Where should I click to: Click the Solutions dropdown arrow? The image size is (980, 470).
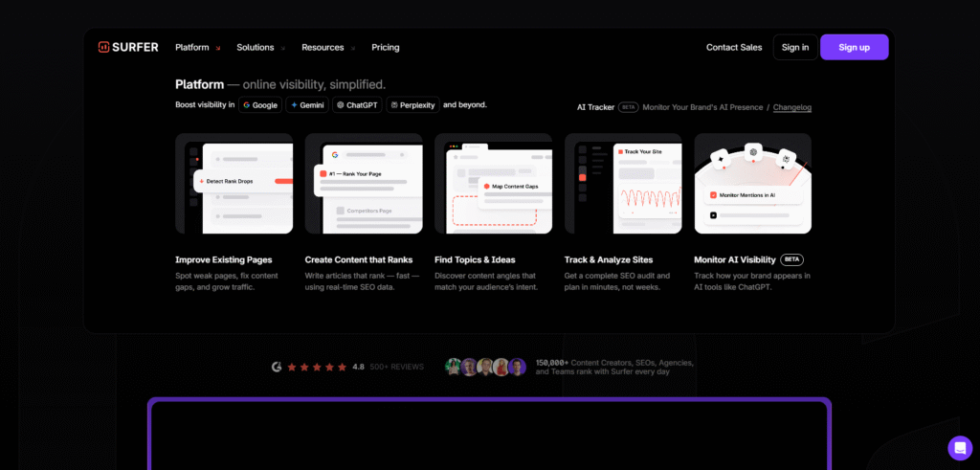click(x=282, y=48)
